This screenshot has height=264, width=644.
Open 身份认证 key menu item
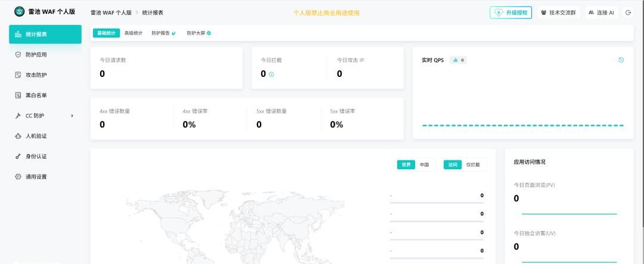pos(36,156)
